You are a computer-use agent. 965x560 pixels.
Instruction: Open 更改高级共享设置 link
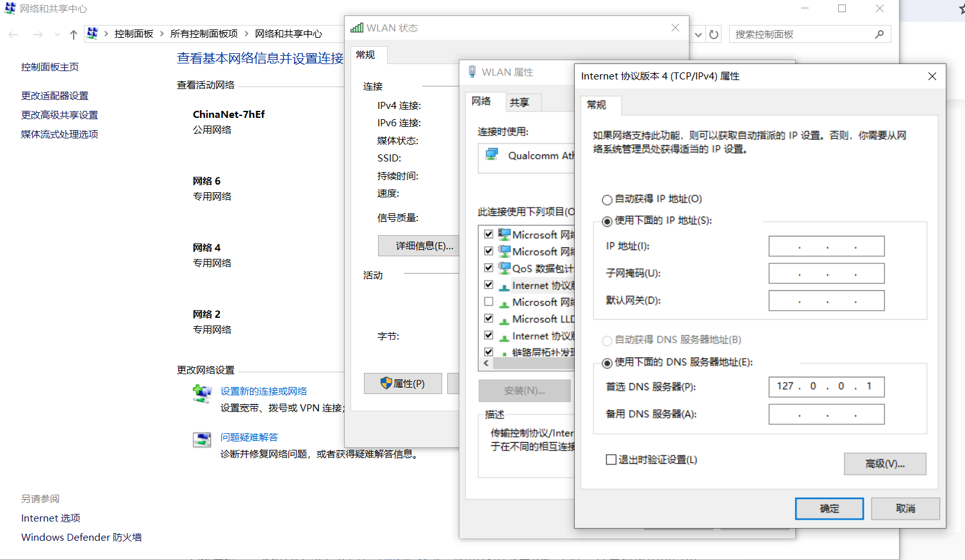coord(60,115)
